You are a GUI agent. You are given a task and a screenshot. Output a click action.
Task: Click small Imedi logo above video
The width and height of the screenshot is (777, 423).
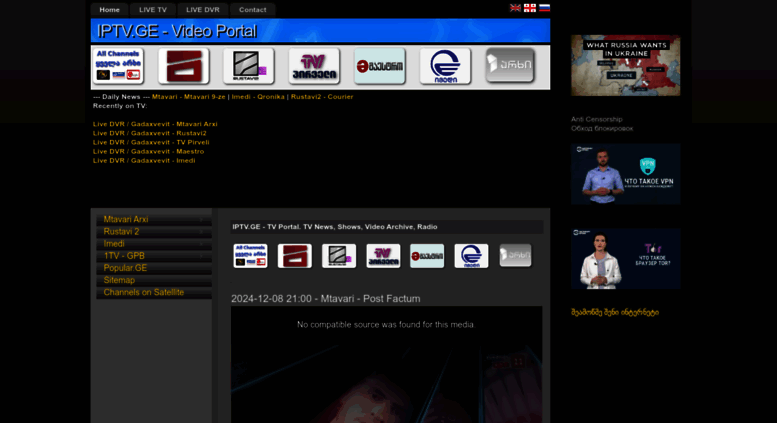tap(471, 256)
